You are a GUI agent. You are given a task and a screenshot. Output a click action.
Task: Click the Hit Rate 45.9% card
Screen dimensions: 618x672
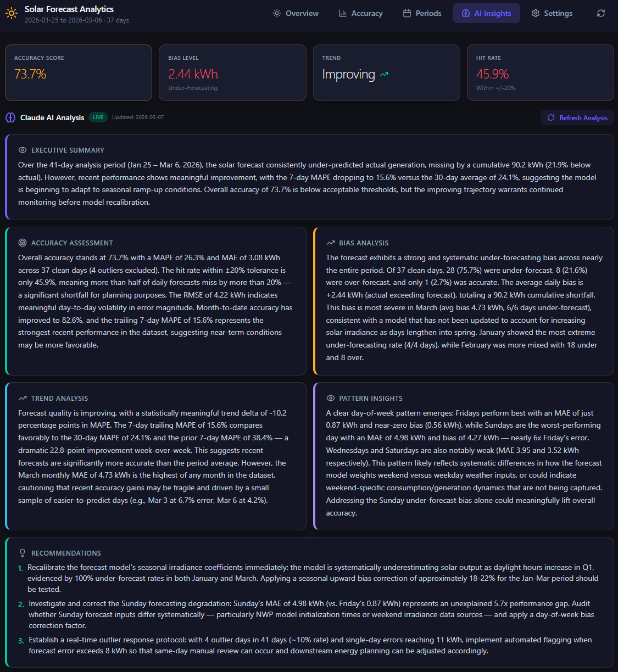(540, 72)
